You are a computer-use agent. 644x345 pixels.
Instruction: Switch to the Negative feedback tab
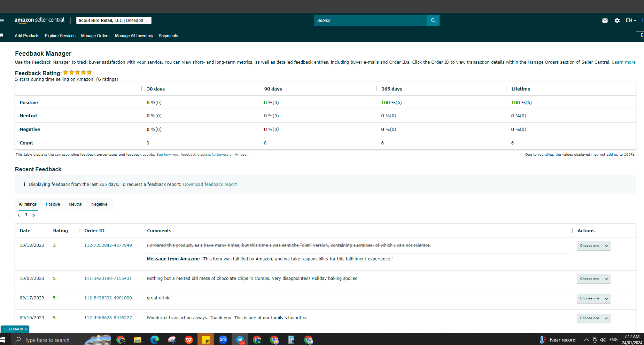(99, 204)
